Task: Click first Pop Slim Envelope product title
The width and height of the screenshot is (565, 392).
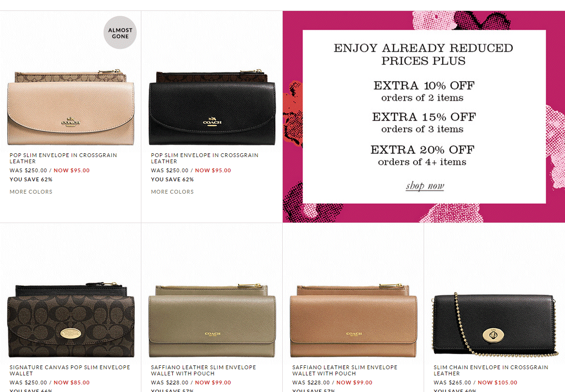Action: tap(64, 159)
